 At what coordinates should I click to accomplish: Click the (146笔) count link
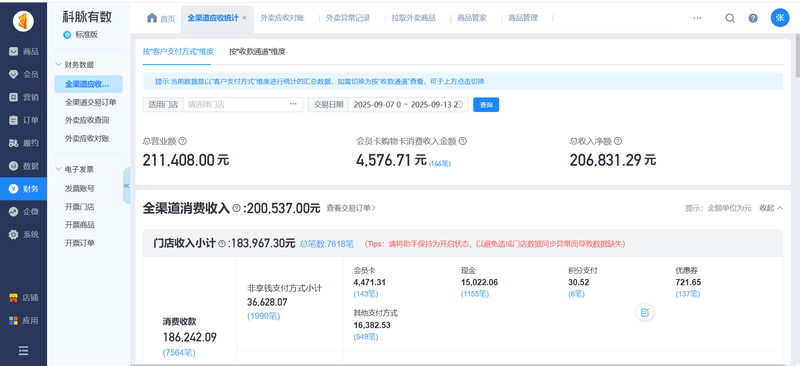440,163
